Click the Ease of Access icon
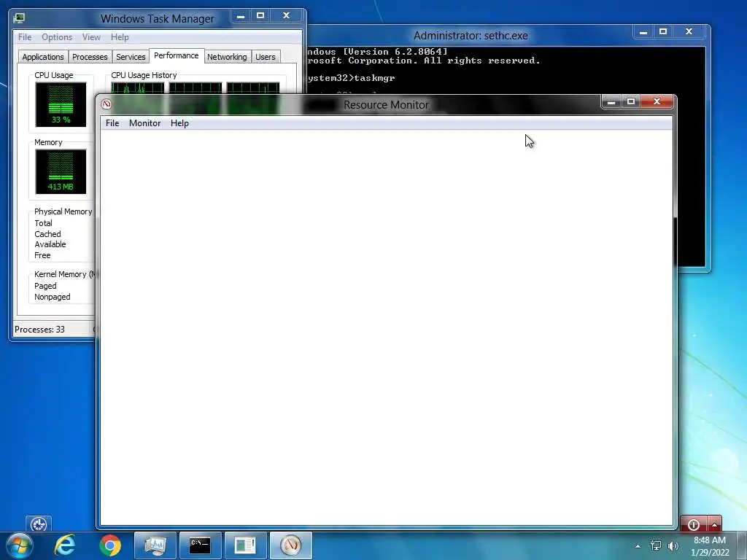This screenshot has width=747, height=560. click(x=39, y=524)
